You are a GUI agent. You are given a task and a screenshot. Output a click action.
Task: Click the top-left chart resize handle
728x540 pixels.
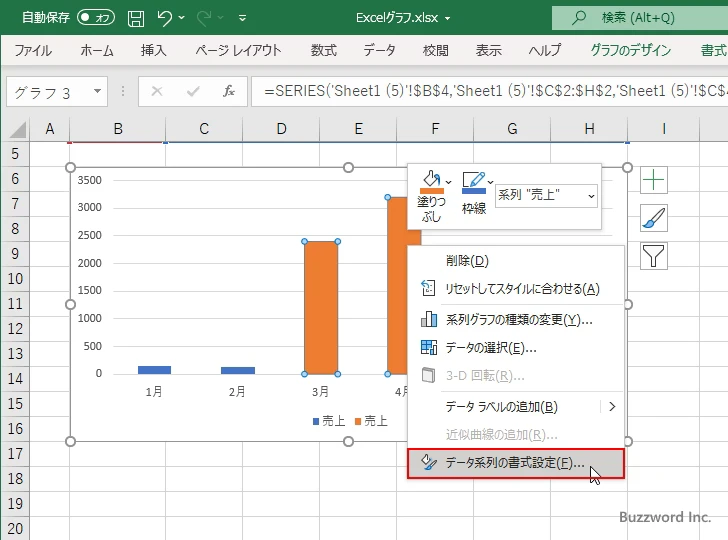coord(71,168)
